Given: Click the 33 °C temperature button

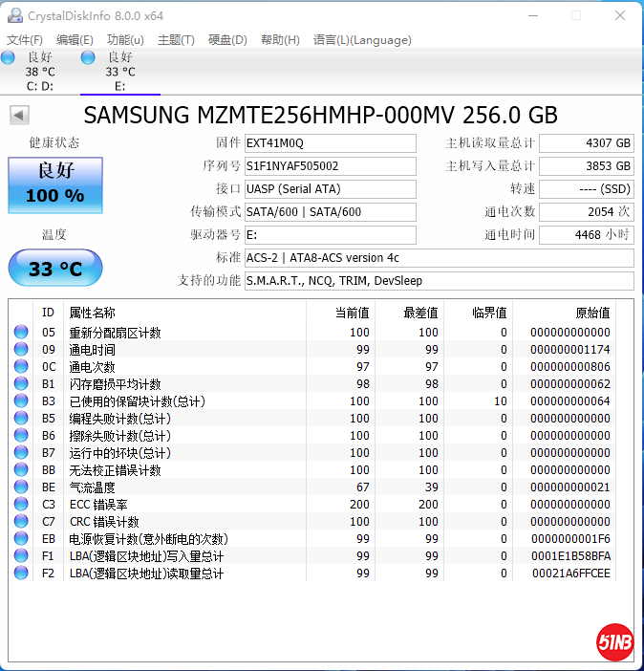Looking at the screenshot, I should tap(54, 269).
